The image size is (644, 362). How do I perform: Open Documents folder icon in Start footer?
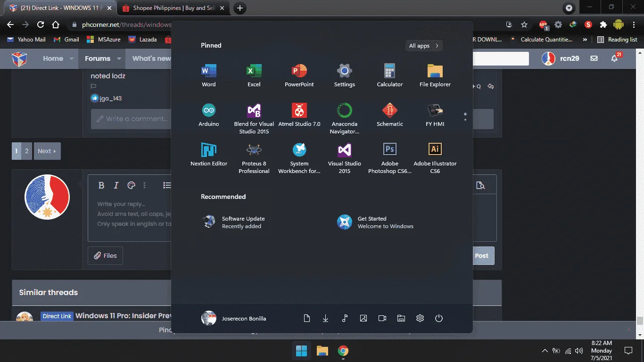tap(307, 318)
